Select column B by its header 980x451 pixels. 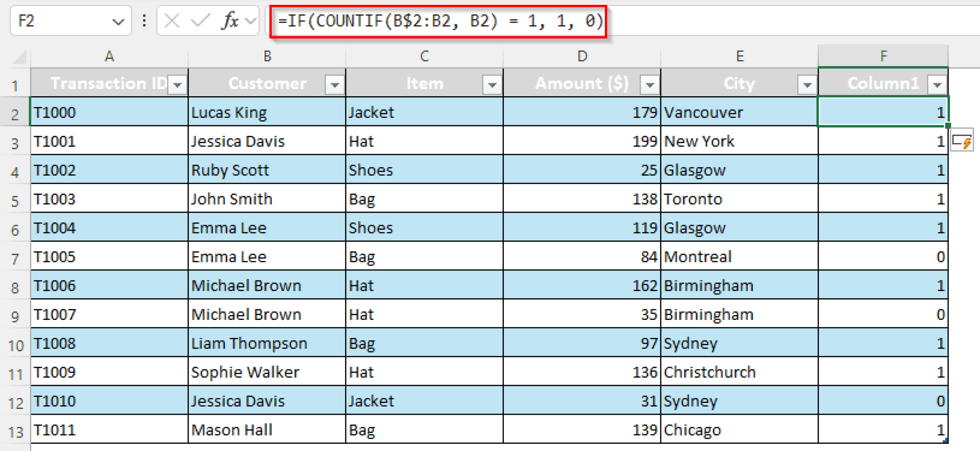click(x=267, y=56)
